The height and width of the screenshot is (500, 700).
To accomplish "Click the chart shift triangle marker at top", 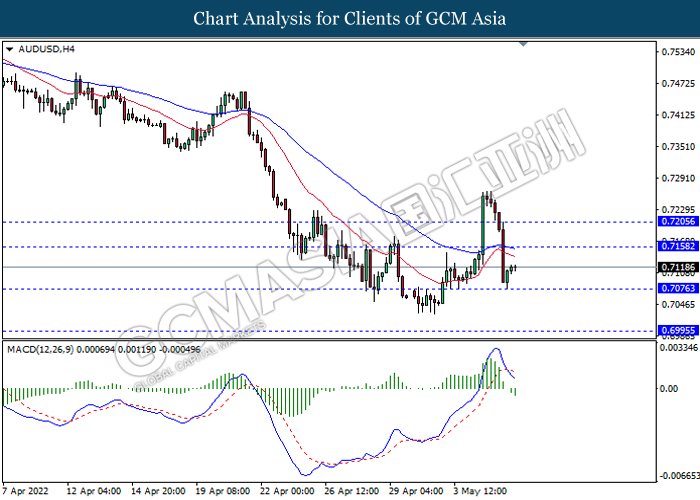I will coord(524,44).
